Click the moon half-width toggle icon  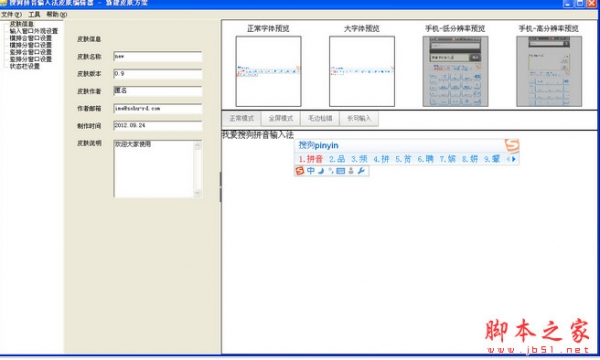tap(321, 171)
